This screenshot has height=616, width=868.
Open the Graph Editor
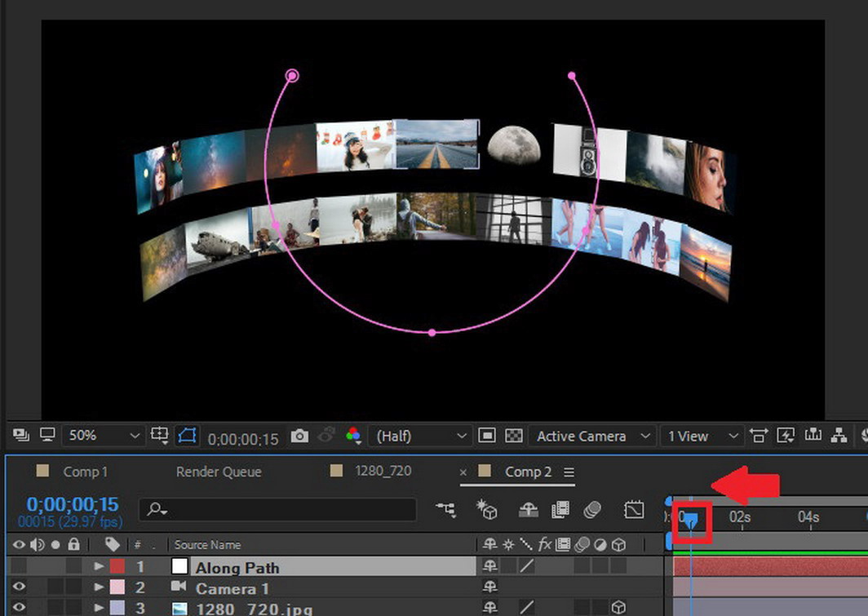634,510
